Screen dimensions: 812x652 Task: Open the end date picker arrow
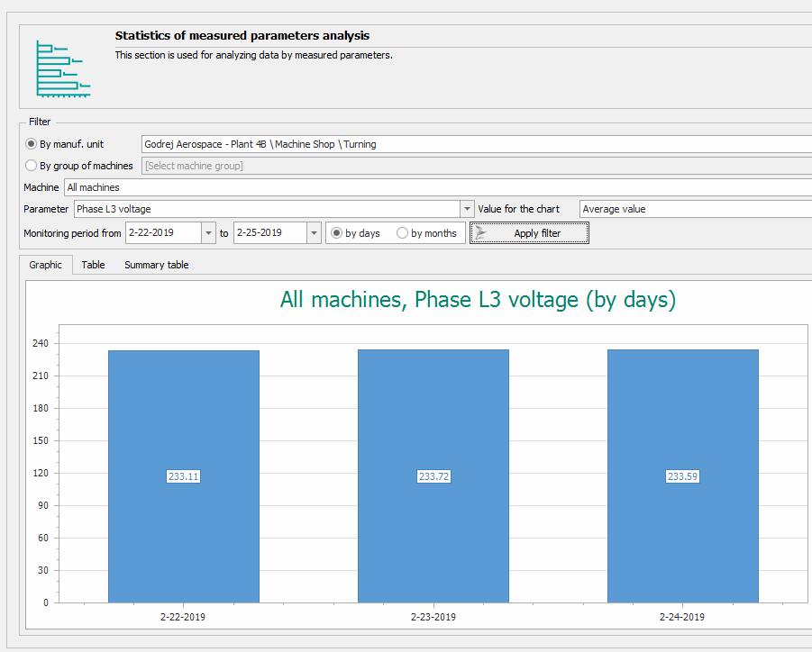click(314, 233)
